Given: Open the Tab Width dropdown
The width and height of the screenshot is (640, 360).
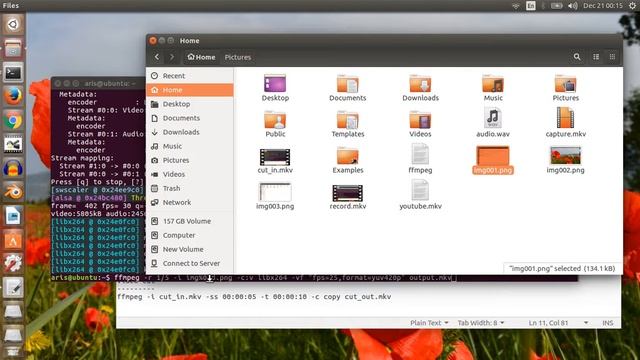Looking at the screenshot, I should 480,323.
